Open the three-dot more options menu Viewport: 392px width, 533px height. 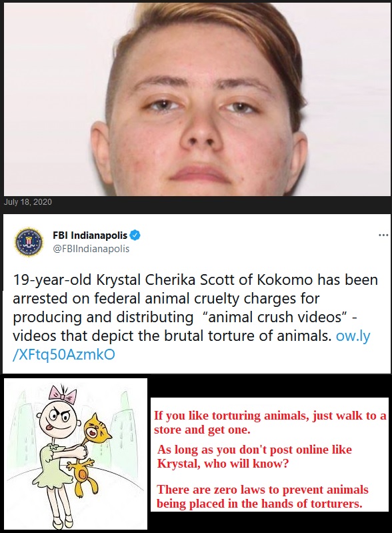point(383,235)
